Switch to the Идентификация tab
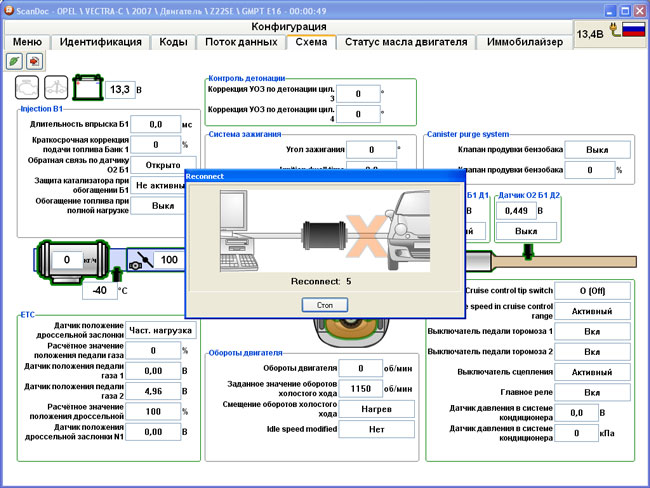Viewport: 650px width, 488px height. 100,42
